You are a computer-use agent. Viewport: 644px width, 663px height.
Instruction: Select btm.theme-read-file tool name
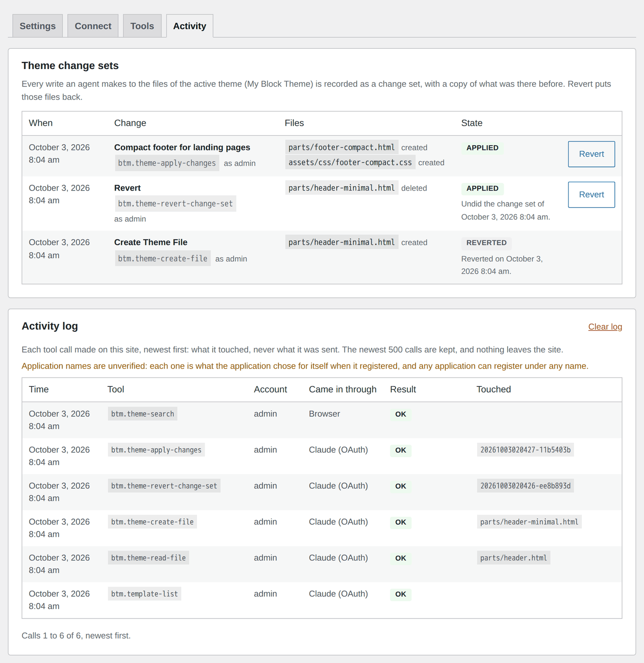coord(148,558)
